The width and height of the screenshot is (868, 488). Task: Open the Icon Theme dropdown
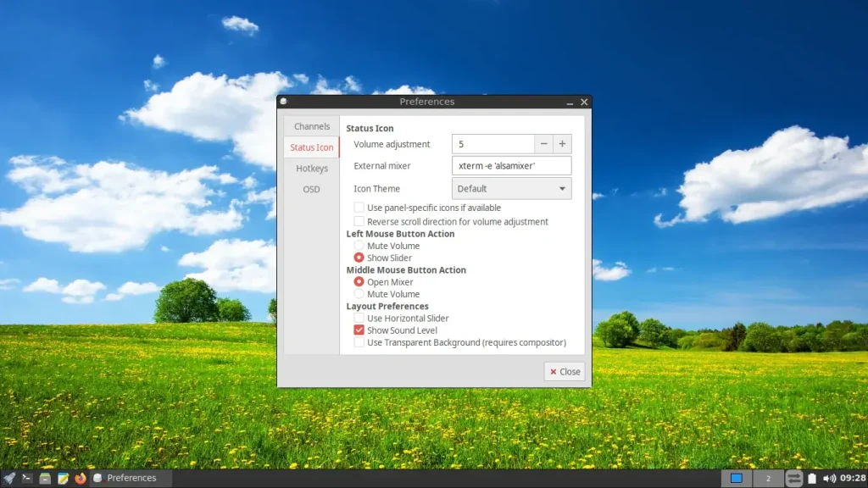click(511, 189)
